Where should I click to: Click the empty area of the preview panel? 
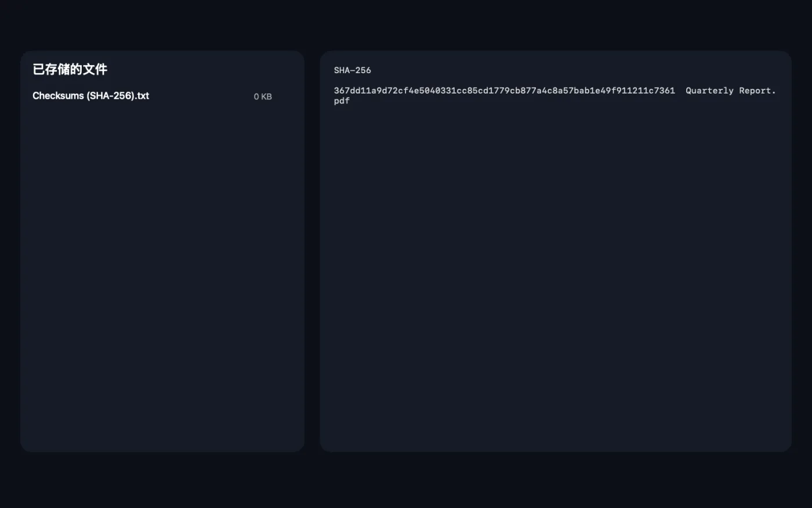click(x=556, y=279)
